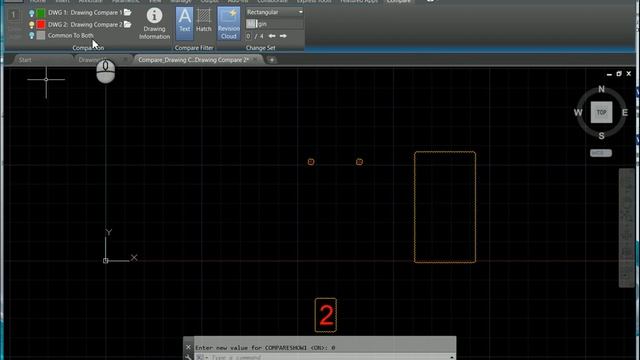640x360 pixels.
Task: Open folder icon beside Drawing Compare 2
Action: point(128,24)
